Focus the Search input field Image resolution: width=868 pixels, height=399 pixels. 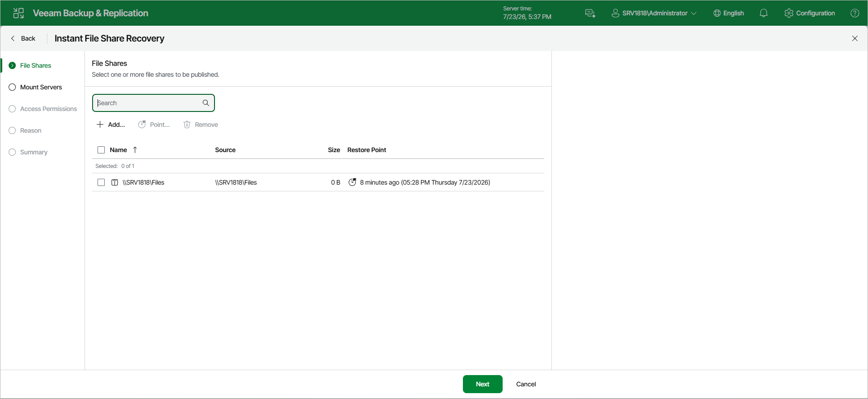(x=154, y=103)
